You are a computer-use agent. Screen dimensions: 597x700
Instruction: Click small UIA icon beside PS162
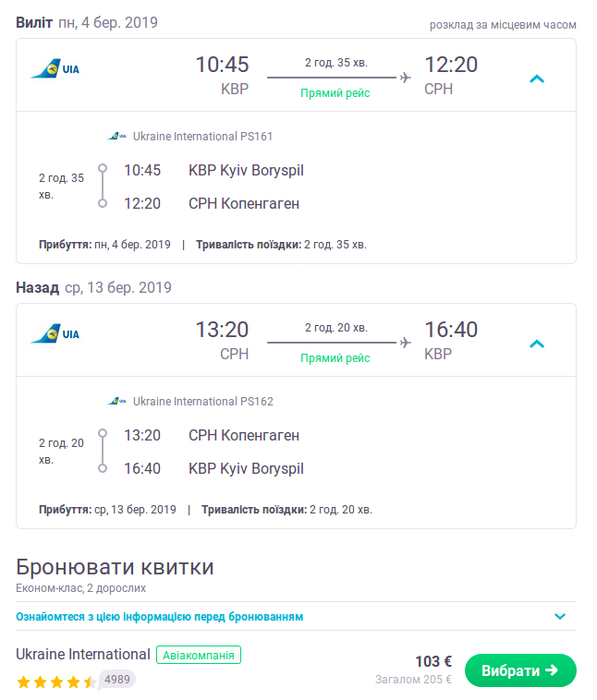117,402
